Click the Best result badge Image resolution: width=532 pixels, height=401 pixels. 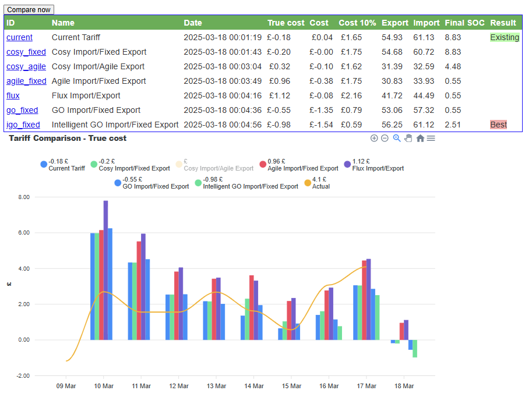[x=498, y=125]
